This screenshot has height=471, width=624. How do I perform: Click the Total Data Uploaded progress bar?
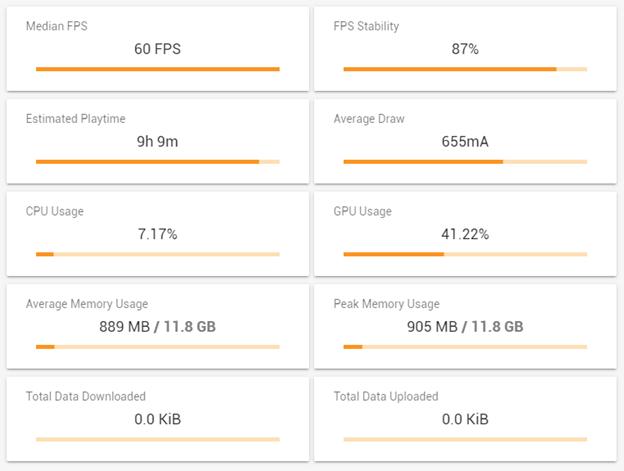[465, 439]
